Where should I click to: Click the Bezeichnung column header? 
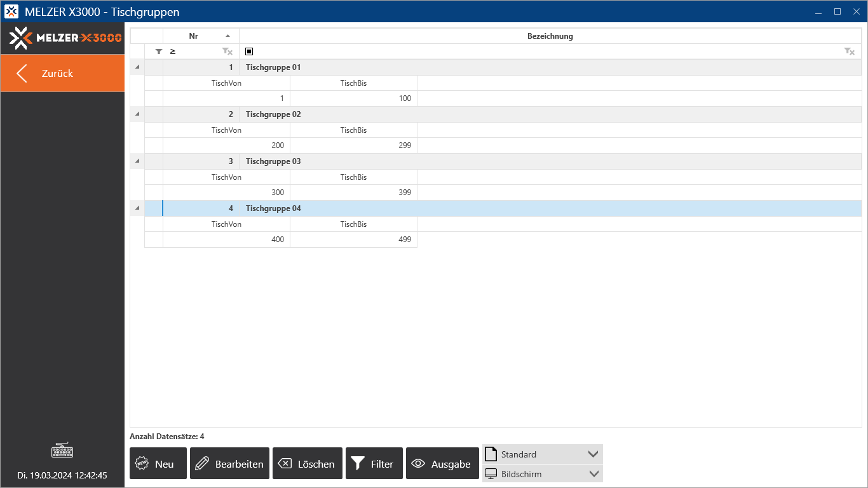point(550,36)
